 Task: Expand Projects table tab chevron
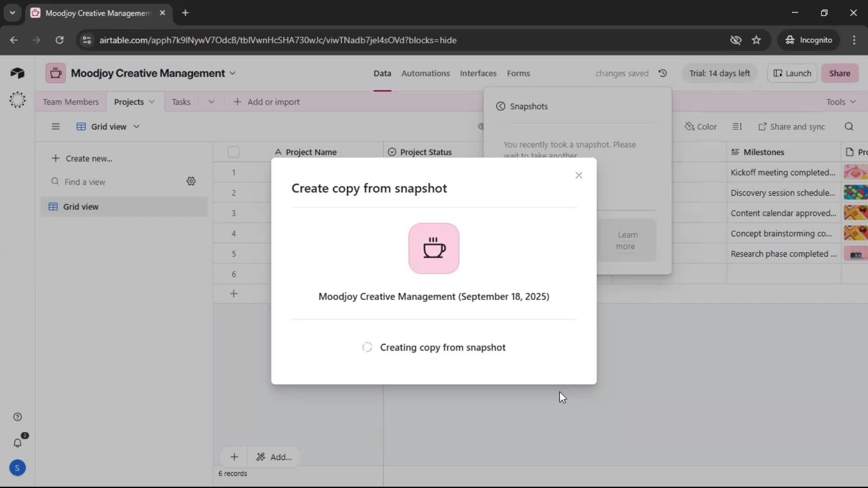point(151,102)
